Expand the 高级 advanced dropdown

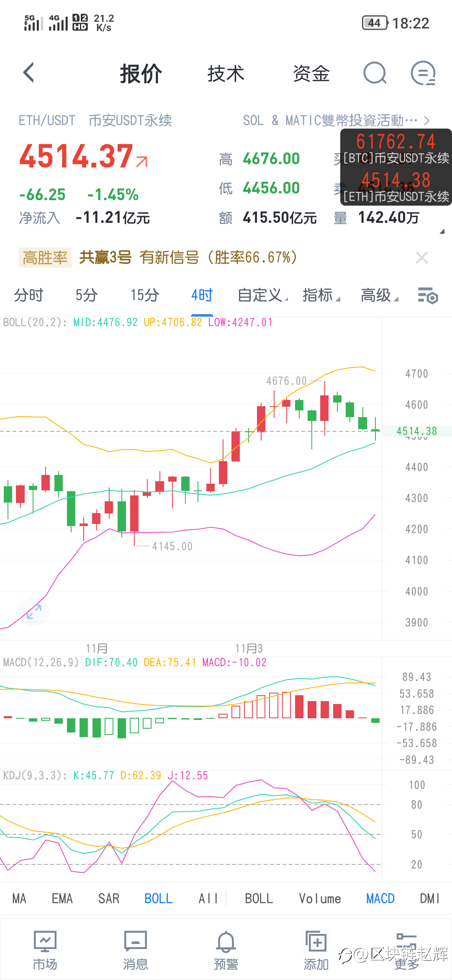coord(379,295)
